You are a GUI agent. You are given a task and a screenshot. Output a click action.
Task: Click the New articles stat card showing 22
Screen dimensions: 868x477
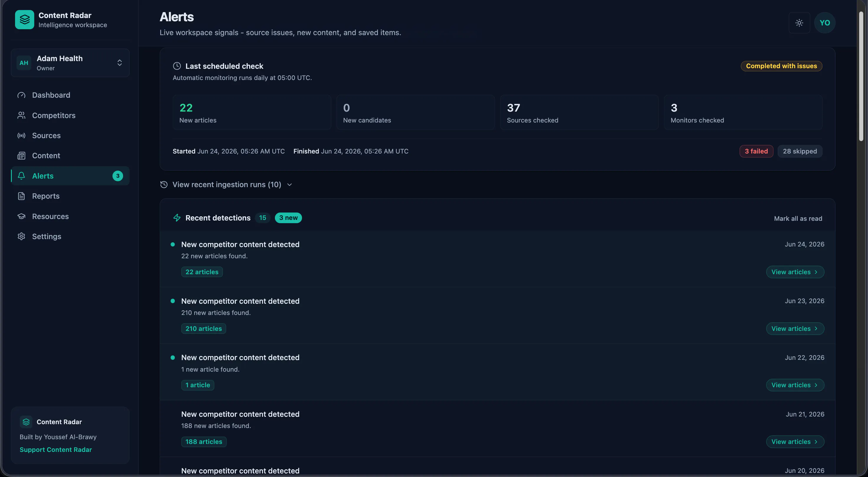click(252, 112)
